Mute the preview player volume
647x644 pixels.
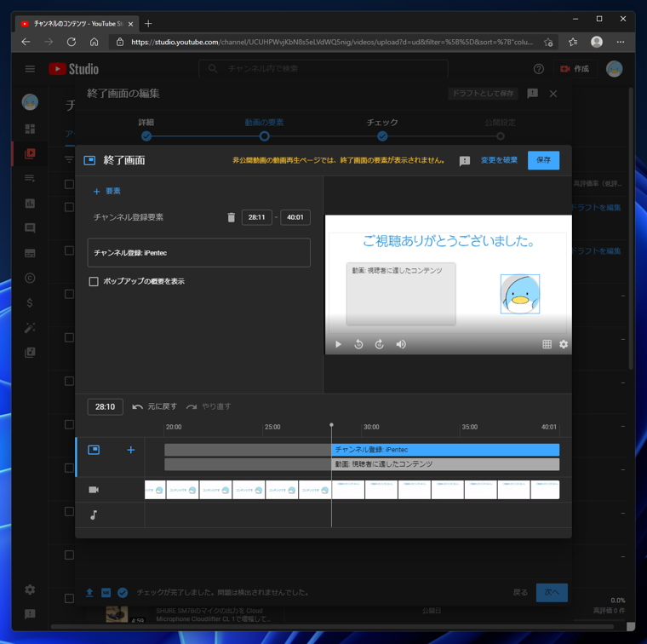coord(401,344)
